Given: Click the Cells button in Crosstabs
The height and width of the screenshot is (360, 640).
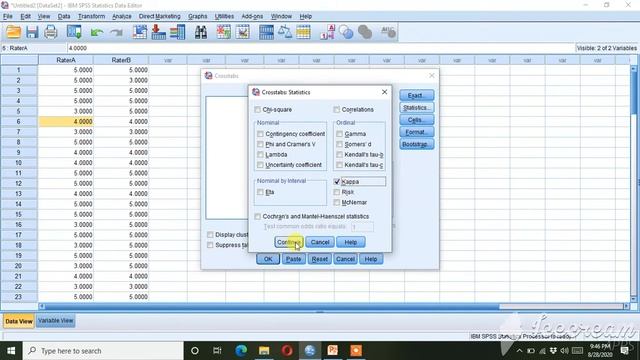Looking at the screenshot, I should (x=417, y=120).
